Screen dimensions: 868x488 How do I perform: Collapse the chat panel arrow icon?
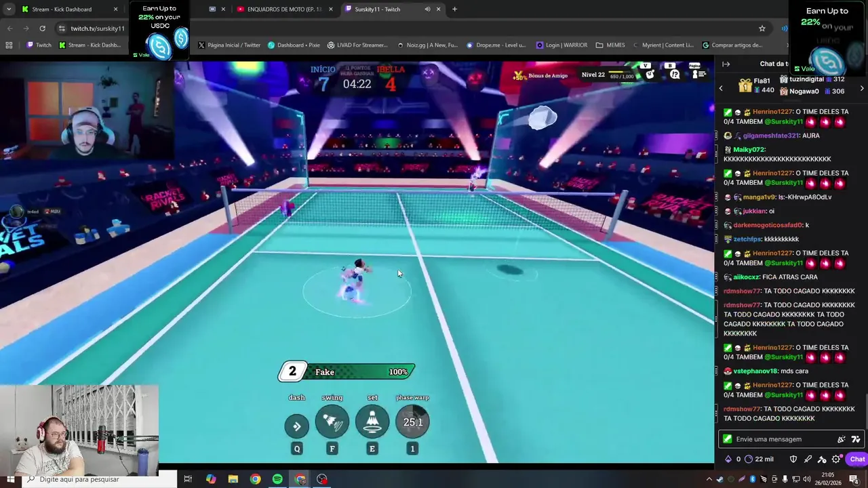coord(726,64)
